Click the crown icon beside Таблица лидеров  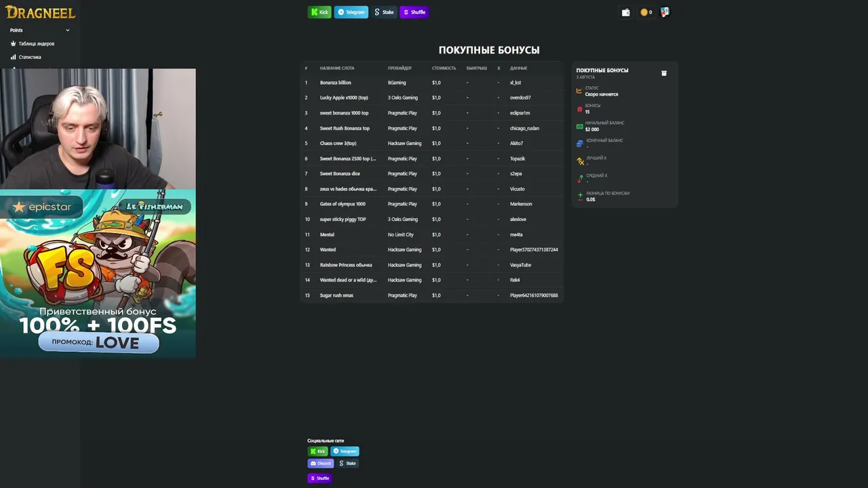click(13, 43)
